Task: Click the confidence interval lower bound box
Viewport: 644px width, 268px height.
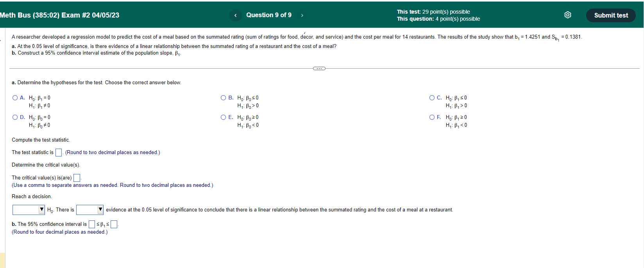Action: tap(92, 224)
